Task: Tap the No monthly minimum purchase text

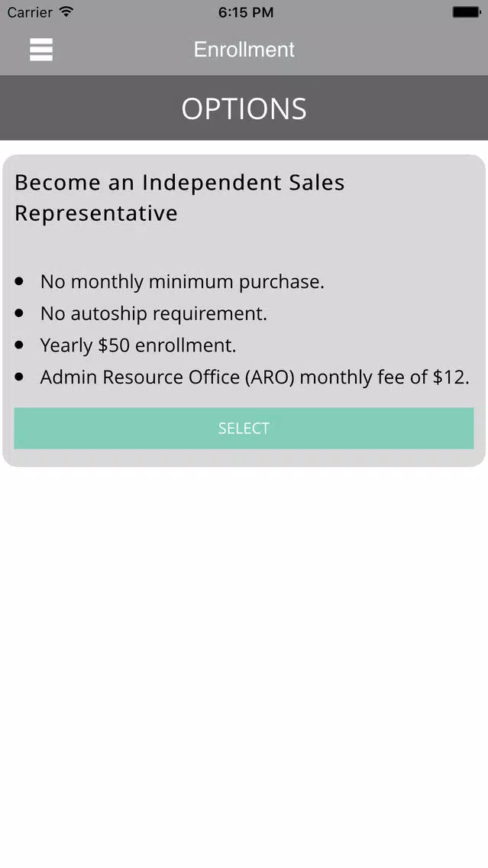Action: click(182, 282)
